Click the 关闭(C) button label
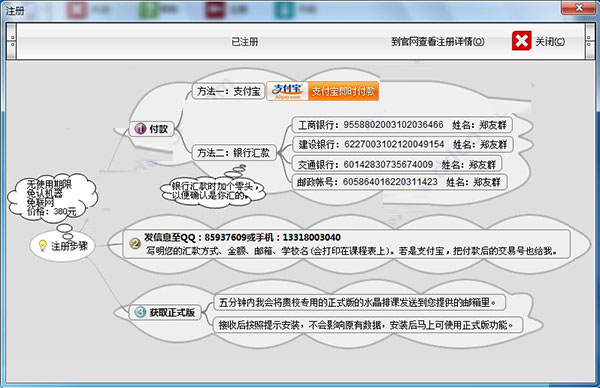Viewport: 600px width, 388px height. pos(550,41)
